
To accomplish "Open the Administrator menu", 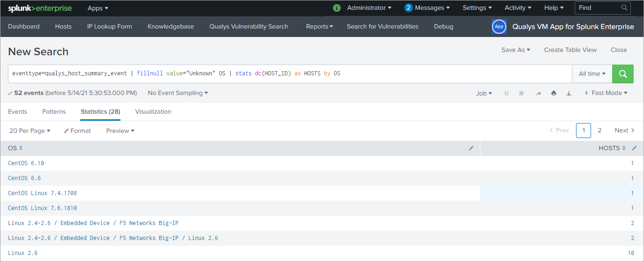I will click(369, 8).
